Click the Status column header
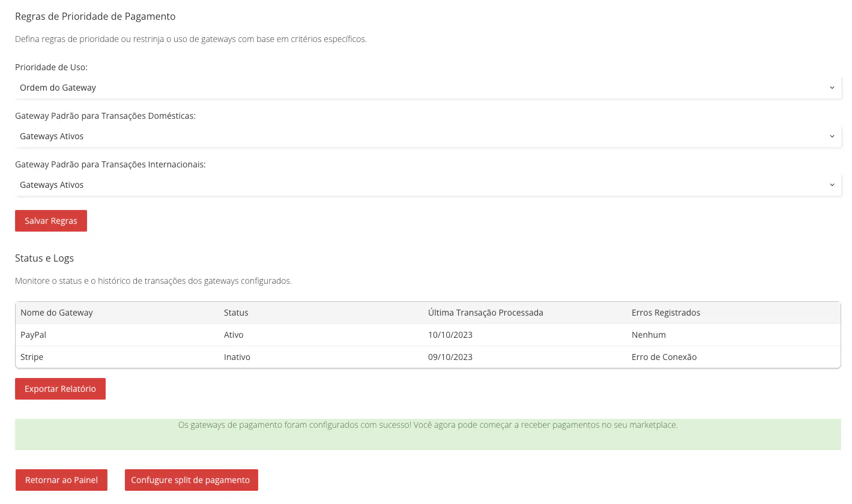852x504 pixels. (236, 313)
